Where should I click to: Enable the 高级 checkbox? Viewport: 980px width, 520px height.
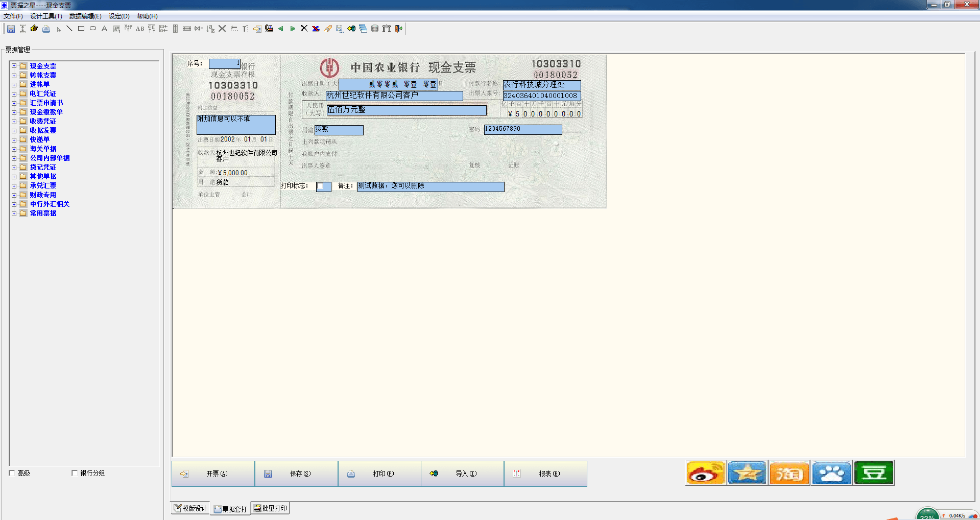tap(12, 473)
